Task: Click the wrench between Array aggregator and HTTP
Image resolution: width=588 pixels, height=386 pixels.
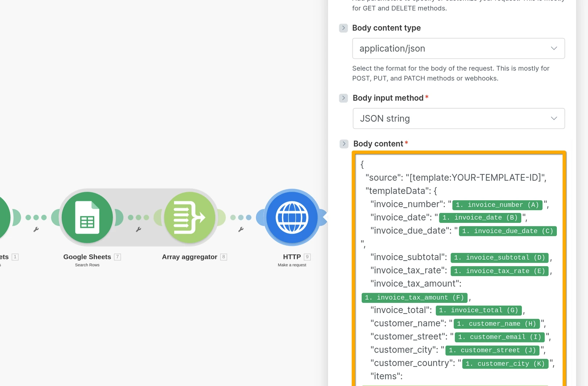Action: pos(241,229)
